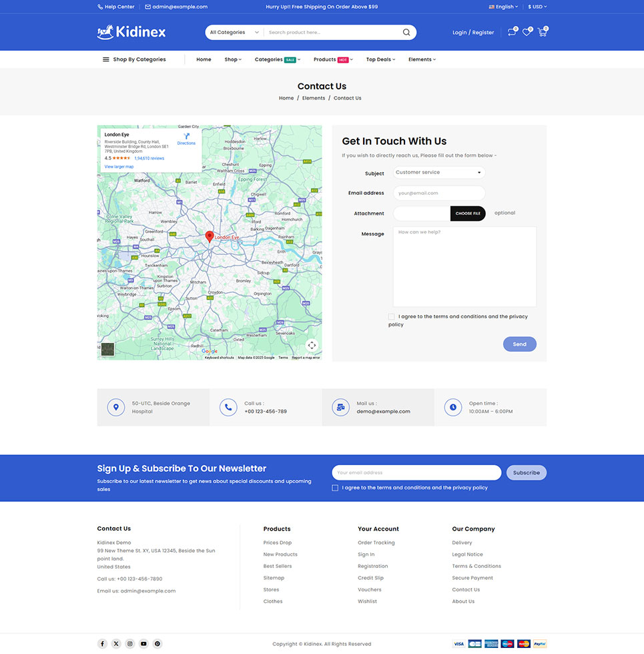Click the search product input field
This screenshot has width=644, height=654.
334,32
